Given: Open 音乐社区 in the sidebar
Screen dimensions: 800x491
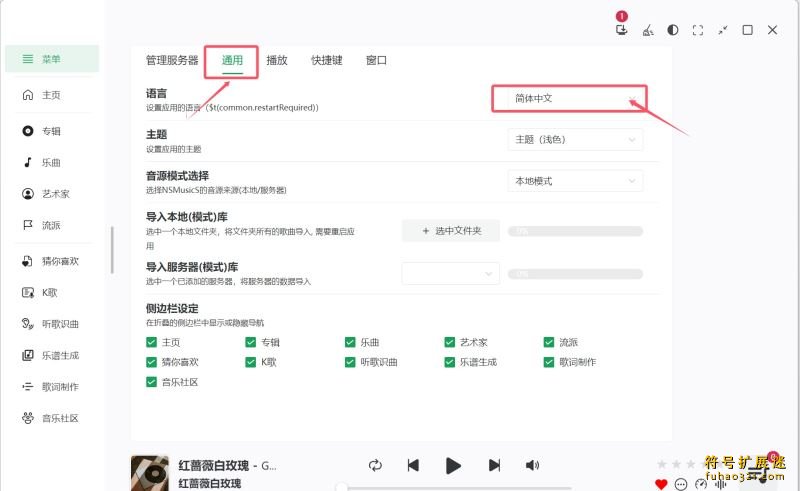Looking at the screenshot, I should tap(52, 418).
